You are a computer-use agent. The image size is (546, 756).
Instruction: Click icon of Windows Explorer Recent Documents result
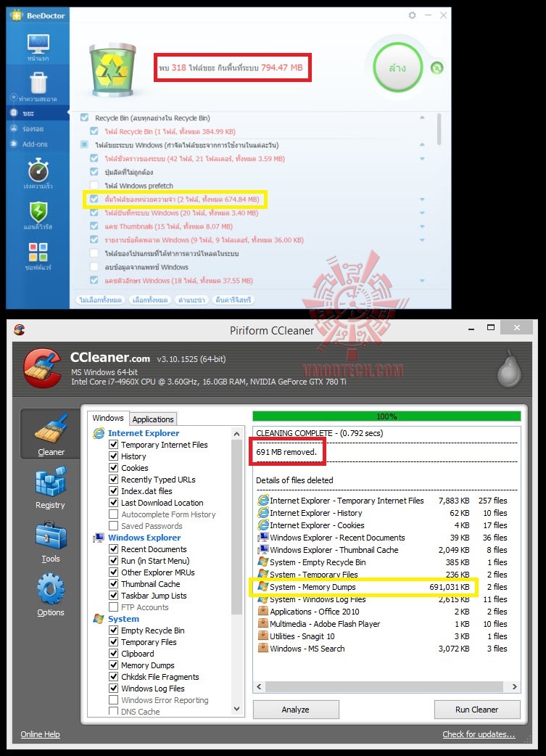pos(263,538)
